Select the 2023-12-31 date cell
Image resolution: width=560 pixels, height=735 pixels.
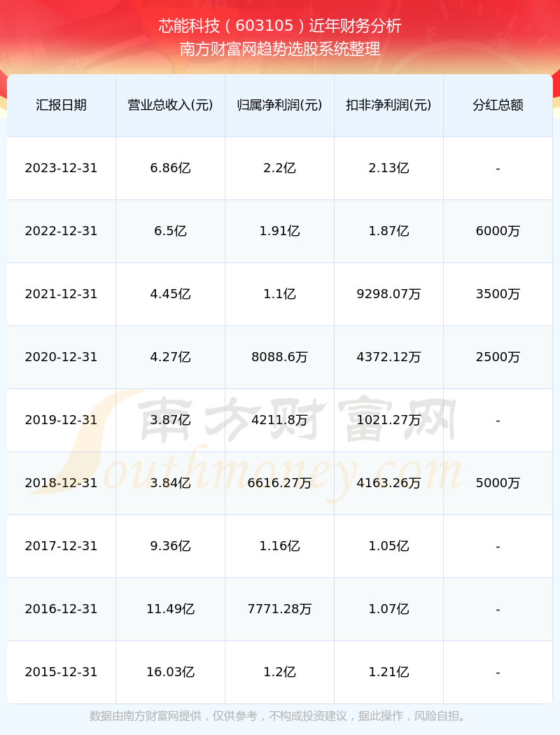coord(61,168)
